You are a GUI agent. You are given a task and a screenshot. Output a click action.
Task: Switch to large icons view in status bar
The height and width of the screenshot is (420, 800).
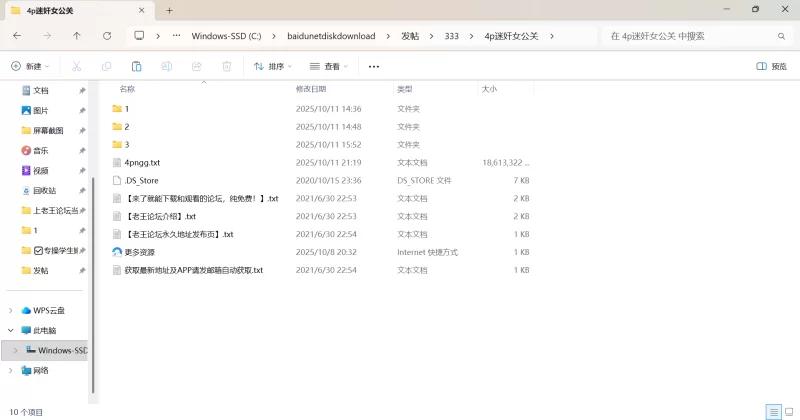pyautogui.click(x=788, y=412)
